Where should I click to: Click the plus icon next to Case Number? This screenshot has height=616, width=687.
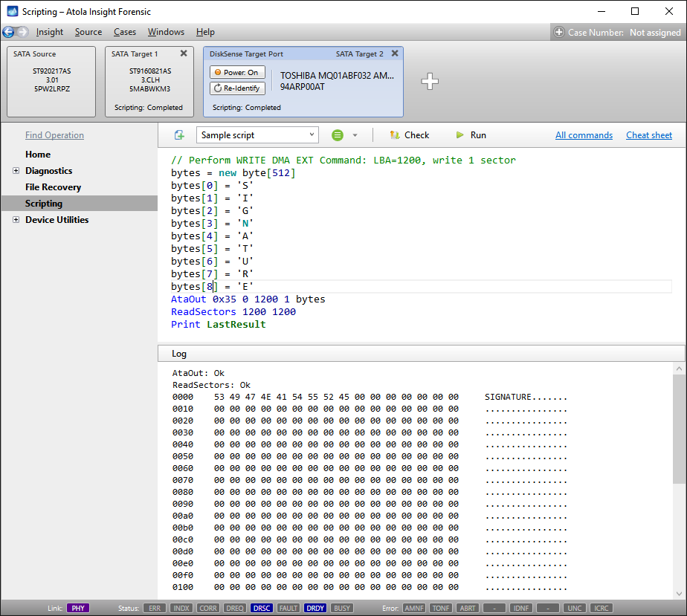click(x=559, y=32)
